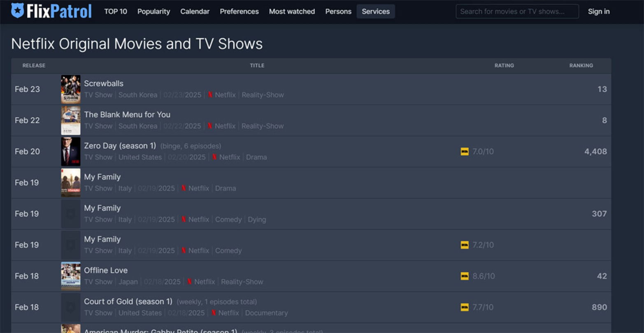Click the TITLE column header
The image size is (644, 333).
coord(257,66)
